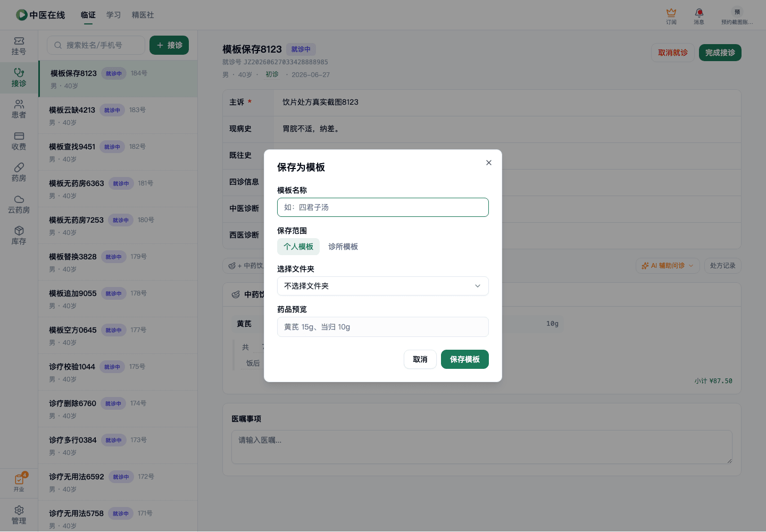This screenshot has height=532, width=766.
Task: Click the 小计 ¥87.50 subtotal
Action: pyautogui.click(x=713, y=381)
